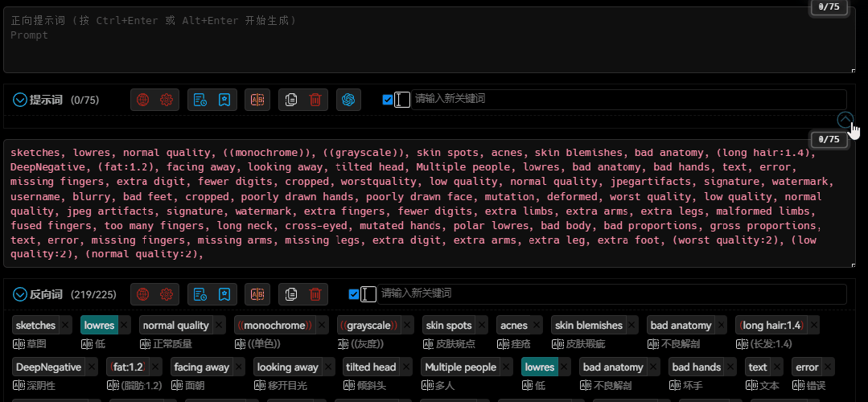Image resolution: width=868 pixels, height=402 pixels.
Task: Select the skin blemishes tag
Action: click(x=589, y=325)
